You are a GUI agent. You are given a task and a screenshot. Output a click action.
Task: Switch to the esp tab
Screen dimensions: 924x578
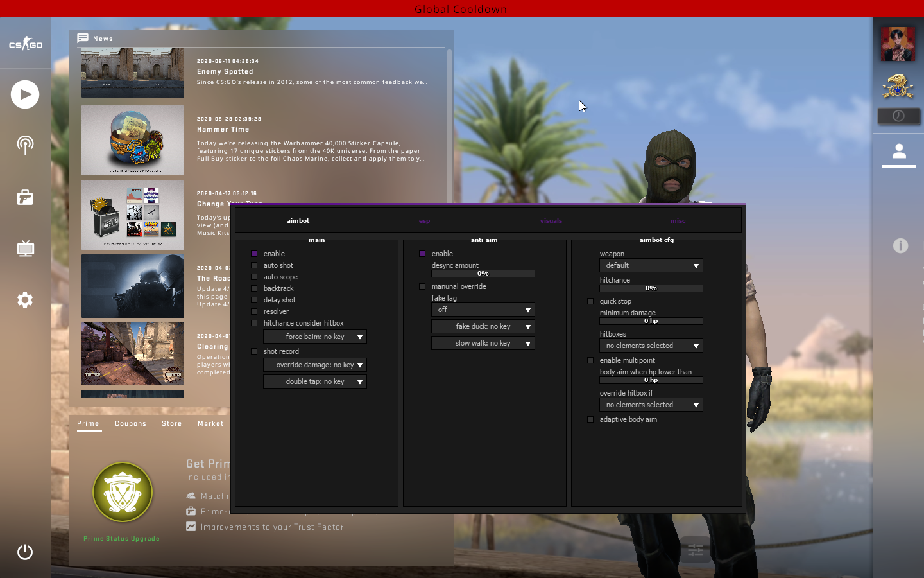424,220
